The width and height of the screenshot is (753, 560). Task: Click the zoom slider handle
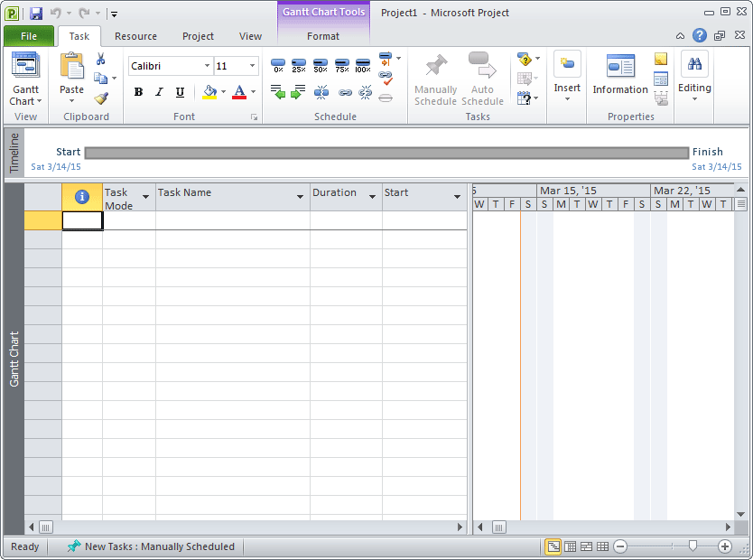693,546
